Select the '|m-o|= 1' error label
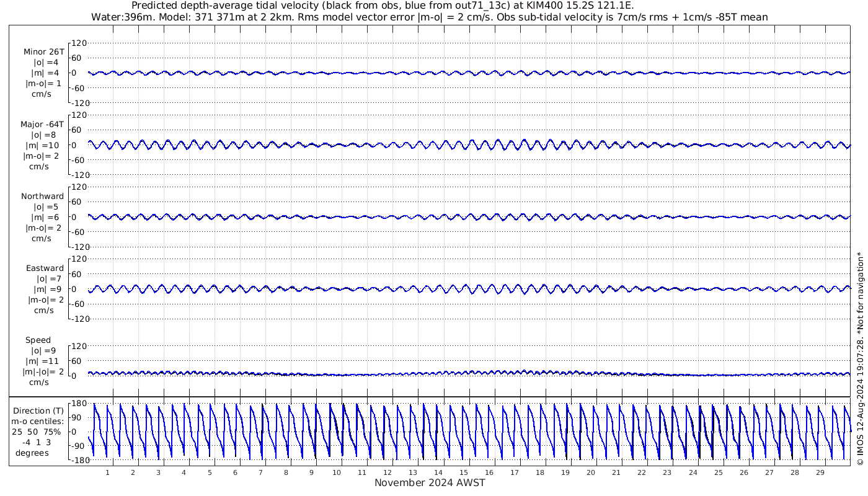 coord(43,84)
